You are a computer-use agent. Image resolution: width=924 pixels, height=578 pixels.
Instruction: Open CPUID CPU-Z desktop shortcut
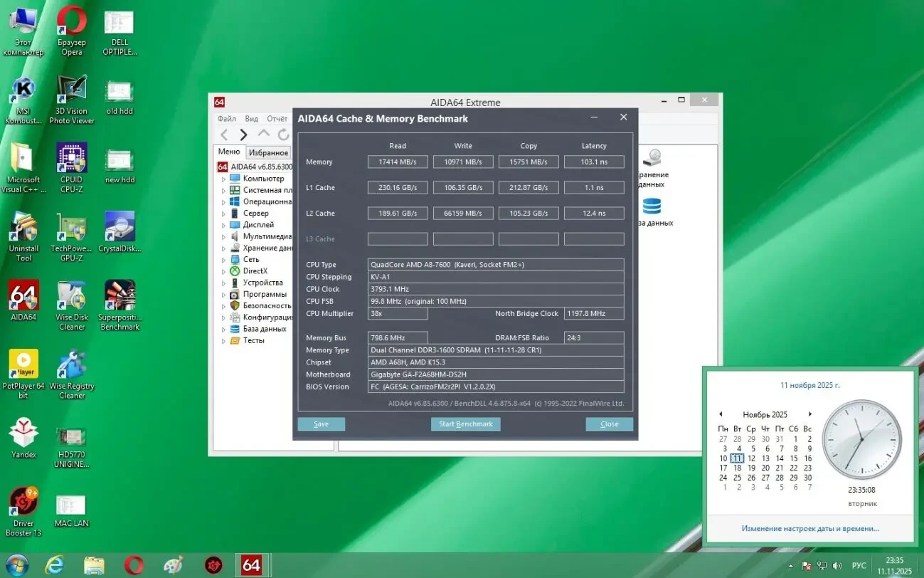tap(71, 158)
